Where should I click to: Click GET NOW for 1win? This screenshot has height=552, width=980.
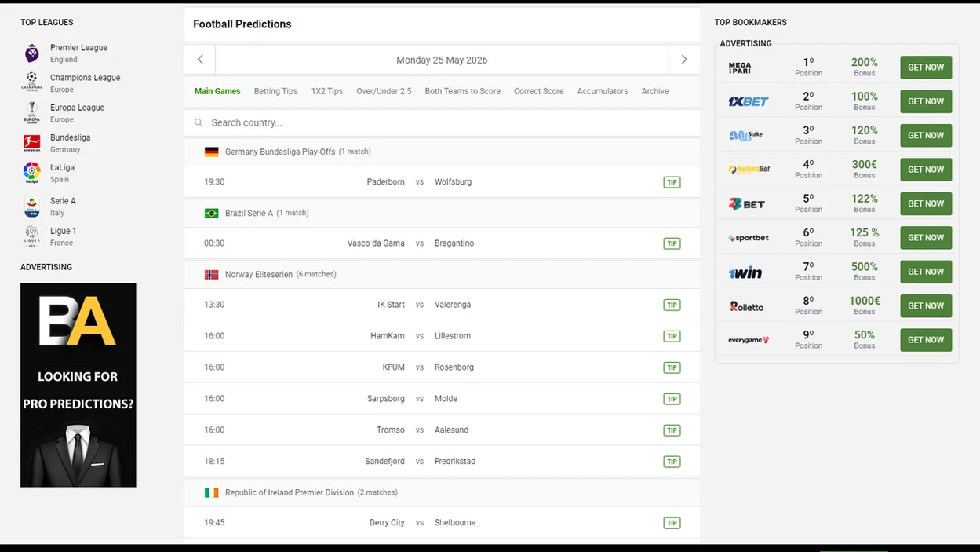coord(926,272)
